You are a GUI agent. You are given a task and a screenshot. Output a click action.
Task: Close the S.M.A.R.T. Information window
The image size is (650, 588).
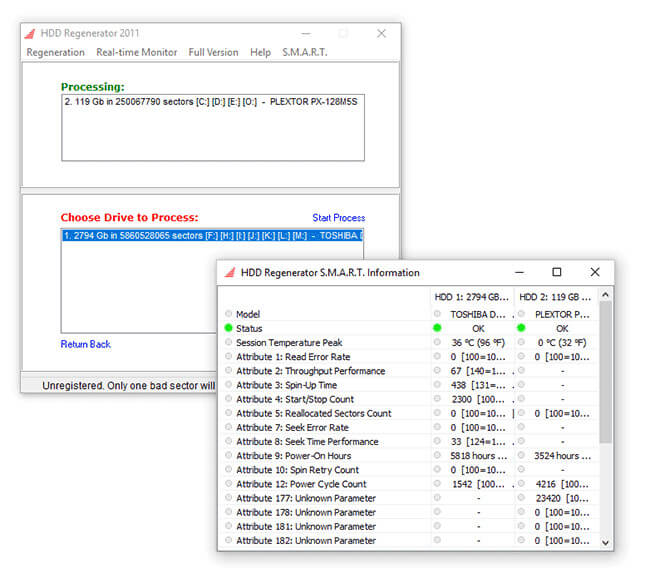[x=595, y=272]
